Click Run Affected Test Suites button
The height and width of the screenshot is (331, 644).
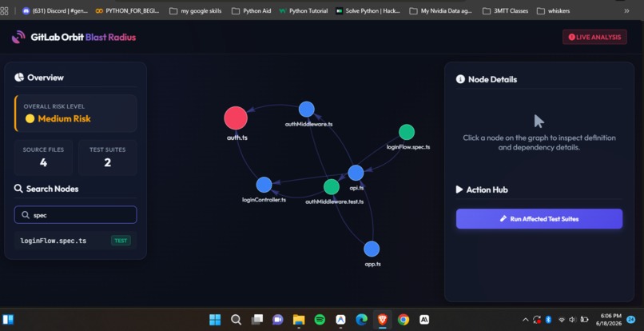click(539, 219)
